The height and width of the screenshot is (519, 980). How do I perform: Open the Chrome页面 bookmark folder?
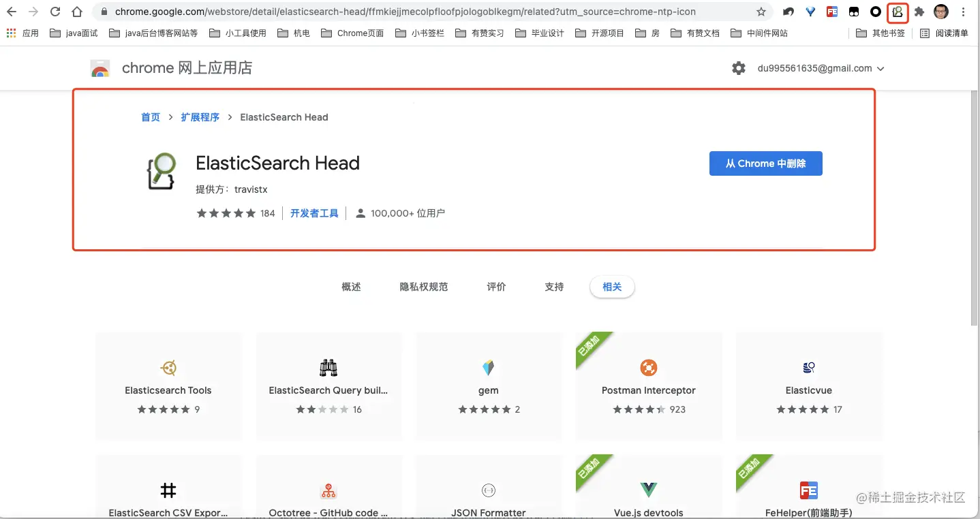click(x=352, y=33)
